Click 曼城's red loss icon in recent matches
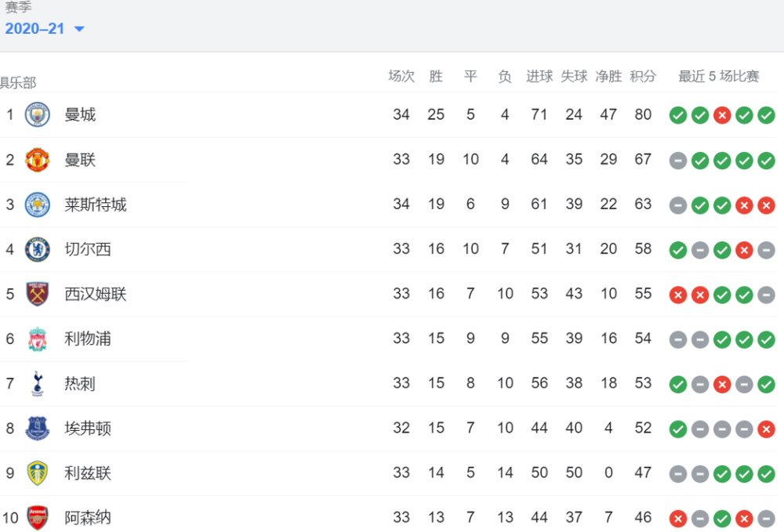This screenshot has height=532, width=784. point(722,115)
